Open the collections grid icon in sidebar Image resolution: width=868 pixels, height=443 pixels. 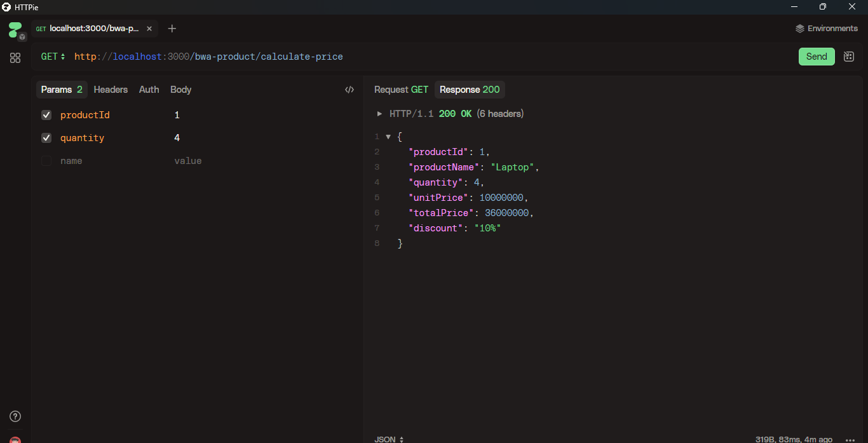point(15,57)
